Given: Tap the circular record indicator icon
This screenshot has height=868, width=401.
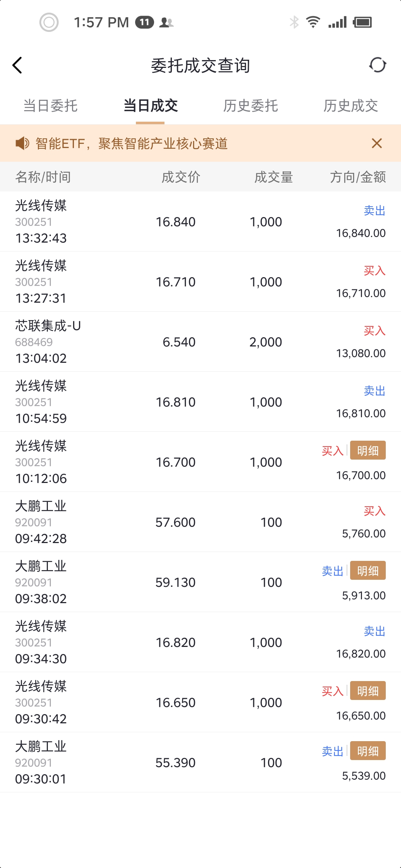Looking at the screenshot, I should tap(49, 22).
